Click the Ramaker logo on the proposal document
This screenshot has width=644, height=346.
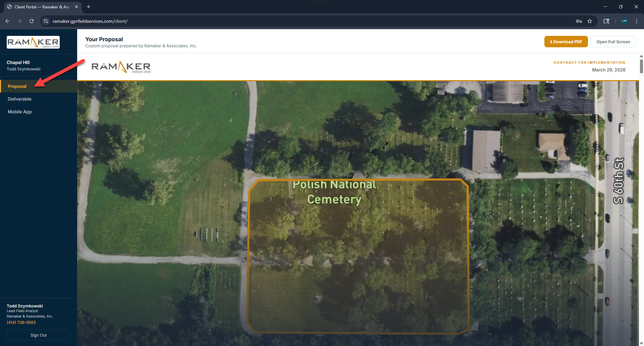point(121,67)
